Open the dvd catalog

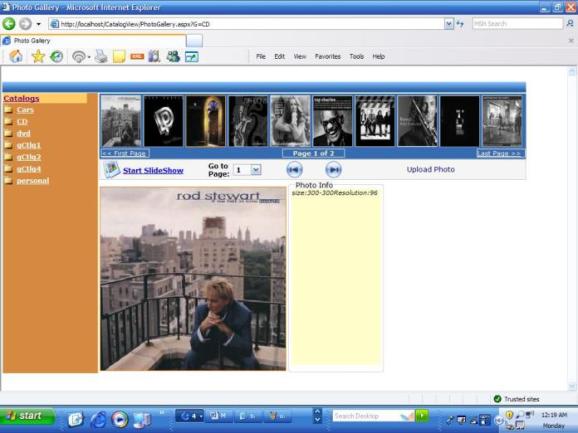(x=24, y=133)
